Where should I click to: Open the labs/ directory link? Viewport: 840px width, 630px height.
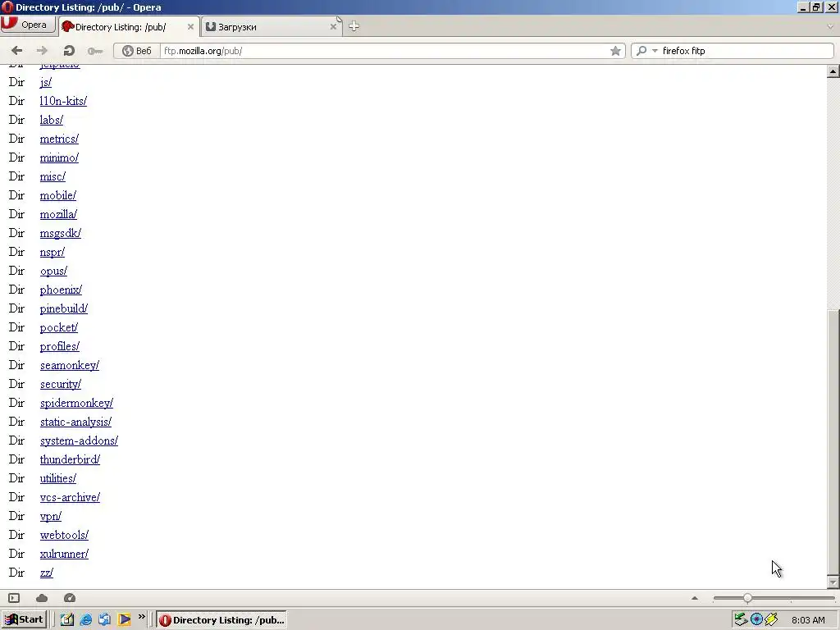(x=52, y=120)
